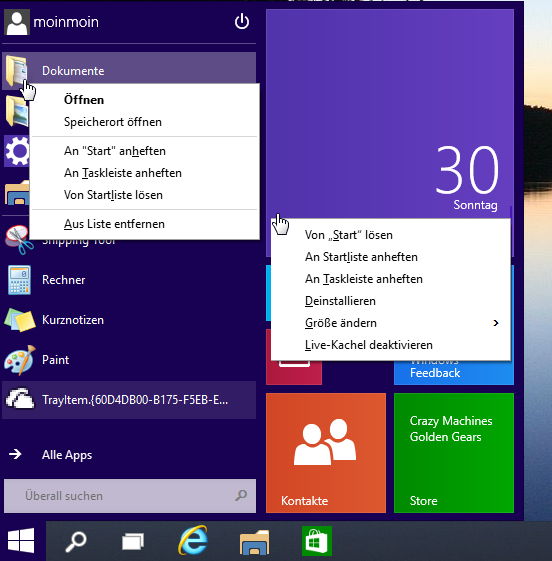552x561 pixels.
Task: Choose An Taskleiste anheften in Dokumente menu
Action: (145, 173)
